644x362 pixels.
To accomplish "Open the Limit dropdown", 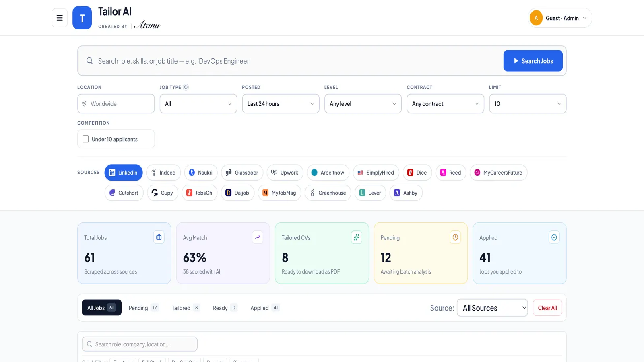I will tap(528, 104).
